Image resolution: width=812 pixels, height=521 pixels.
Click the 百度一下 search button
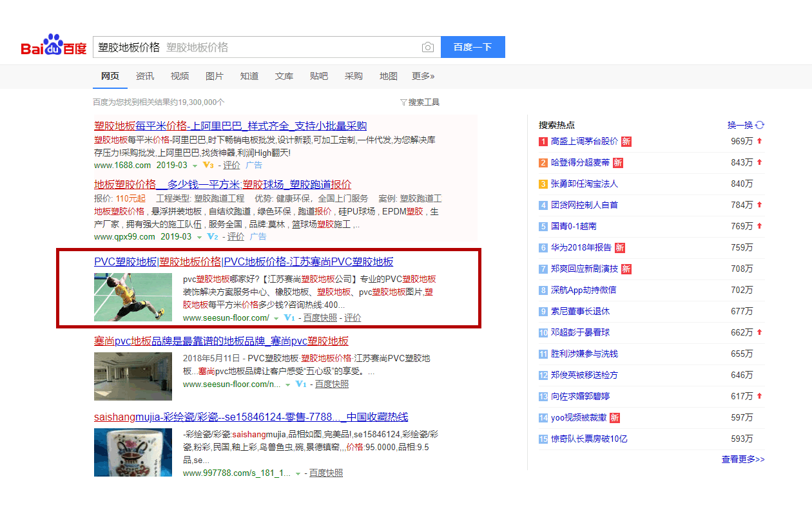coord(472,47)
